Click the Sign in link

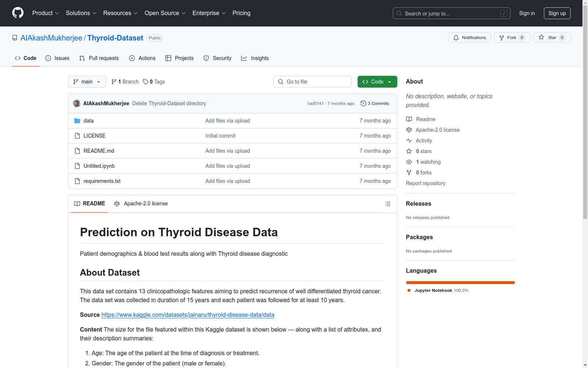527,13
